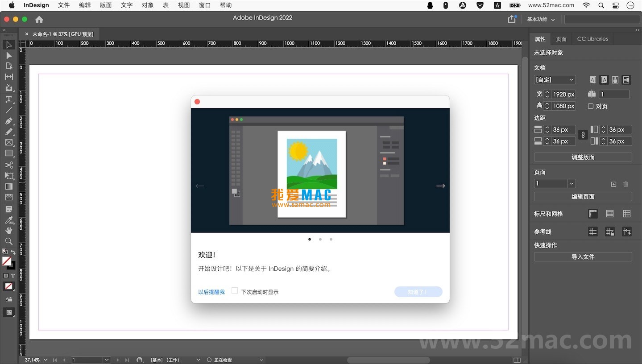This screenshot has width=642, height=364.
Task: Click the fill color swatch
Action: [7, 261]
